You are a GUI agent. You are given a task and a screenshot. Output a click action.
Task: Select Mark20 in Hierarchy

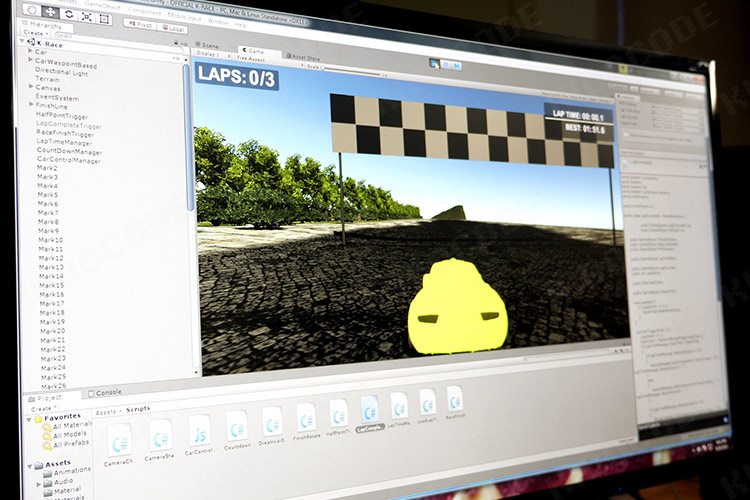tap(53, 331)
